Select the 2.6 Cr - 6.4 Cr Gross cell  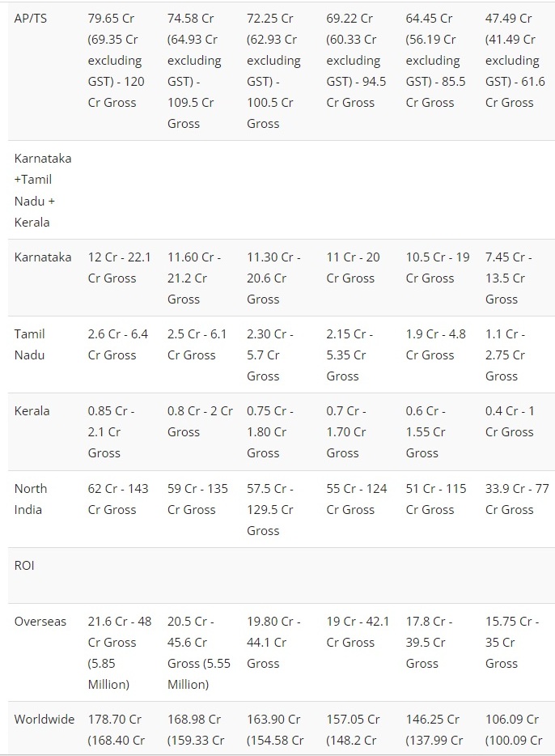pyautogui.click(x=117, y=344)
